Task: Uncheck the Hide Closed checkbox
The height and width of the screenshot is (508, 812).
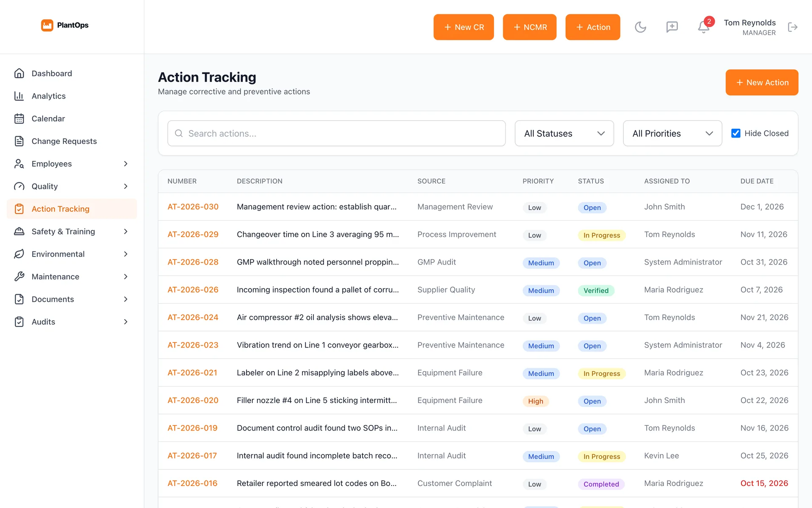Action: click(x=736, y=133)
